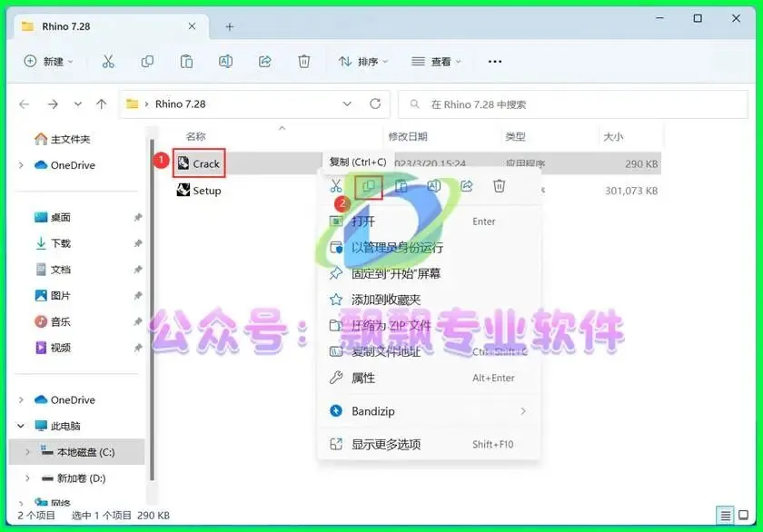Open 文档 in sidebar

click(53, 270)
